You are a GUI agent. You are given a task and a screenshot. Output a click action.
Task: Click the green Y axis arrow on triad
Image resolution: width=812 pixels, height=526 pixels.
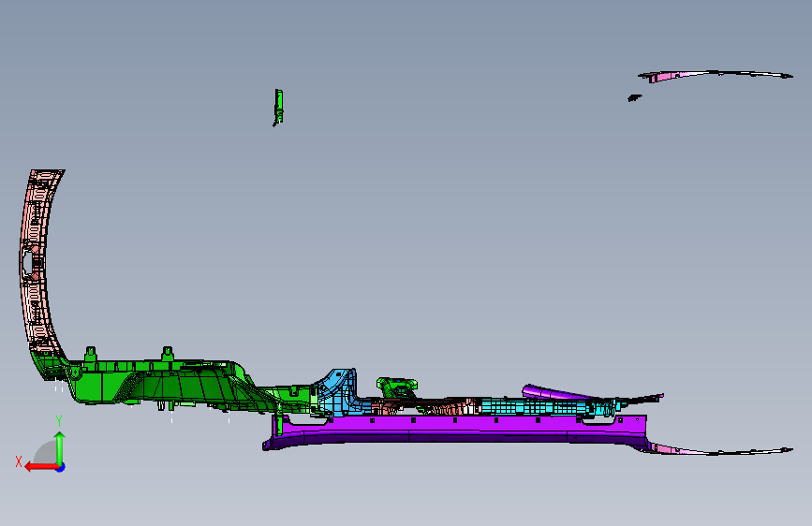coord(60,447)
